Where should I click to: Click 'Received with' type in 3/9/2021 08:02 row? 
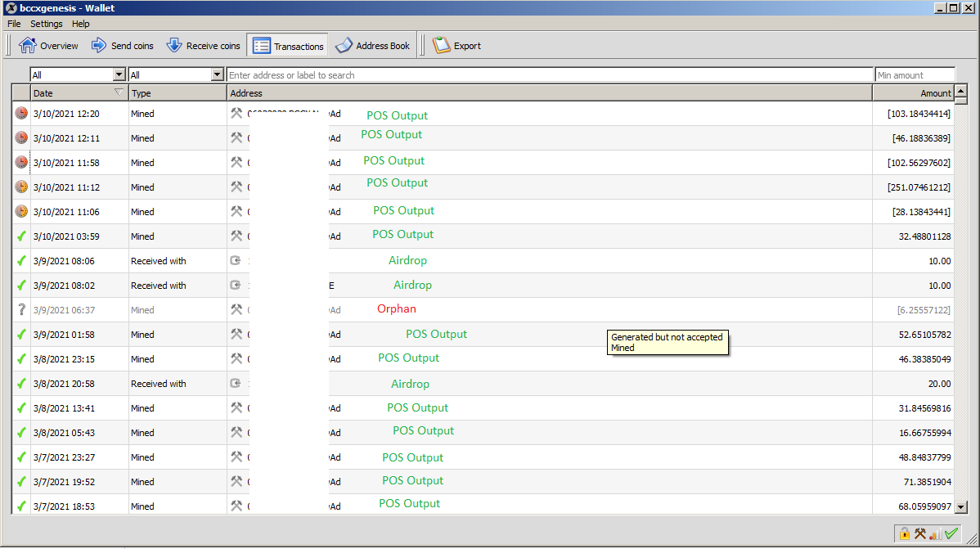click(x=158, y=285)
